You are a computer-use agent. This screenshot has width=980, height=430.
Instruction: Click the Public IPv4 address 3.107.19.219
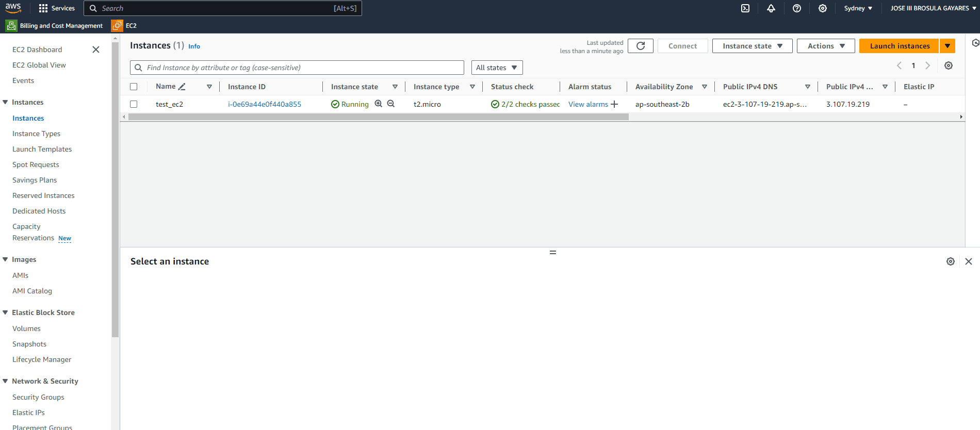(848, 104)
